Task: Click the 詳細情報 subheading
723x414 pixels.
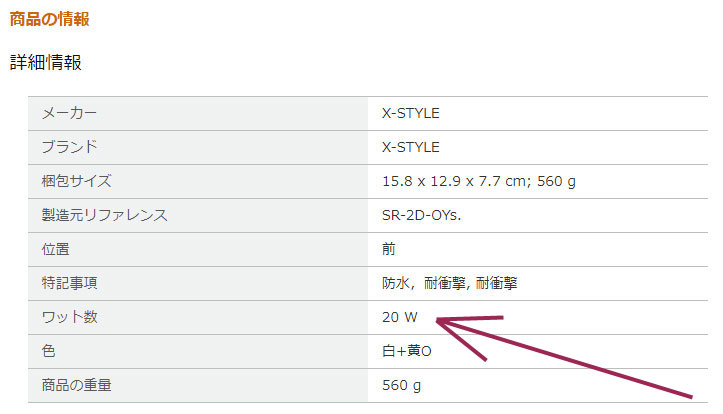Action: 46,62
